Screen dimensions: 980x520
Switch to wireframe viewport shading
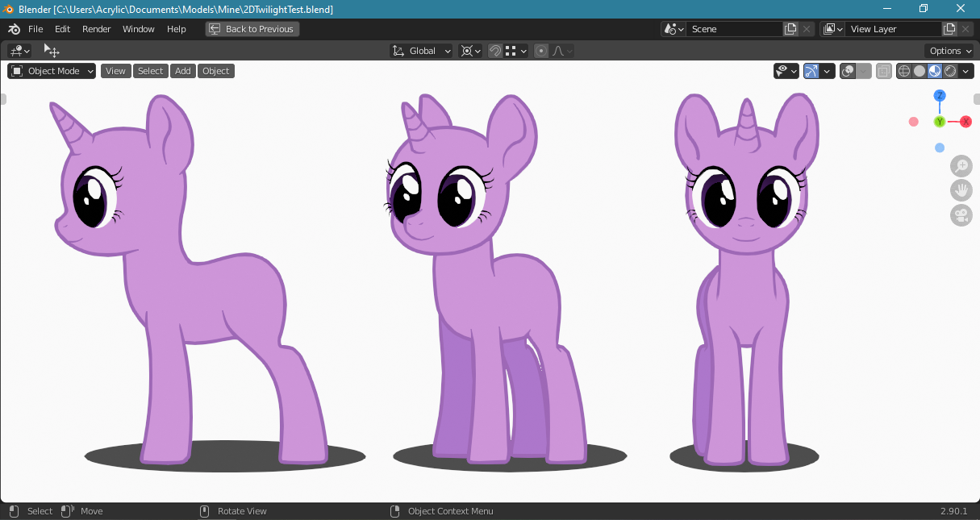click(x=904, y=71)
